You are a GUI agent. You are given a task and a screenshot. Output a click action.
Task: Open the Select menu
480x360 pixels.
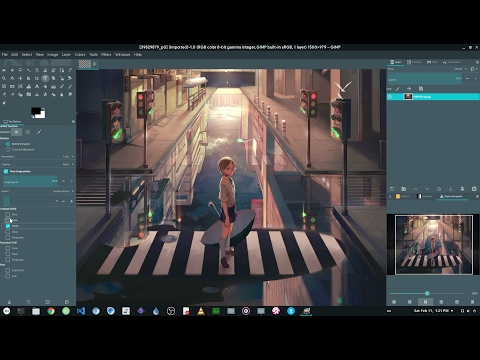[27, 54]
